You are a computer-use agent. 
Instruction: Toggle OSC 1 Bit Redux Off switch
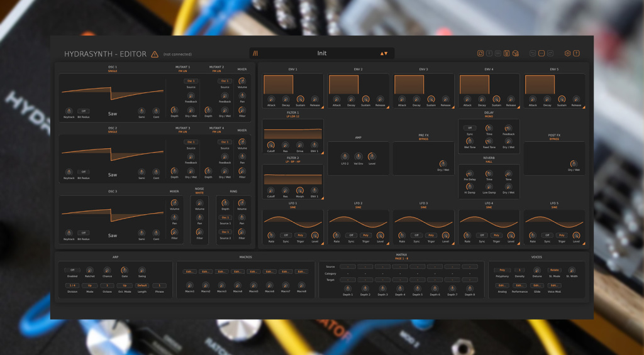tap(84, 111)
